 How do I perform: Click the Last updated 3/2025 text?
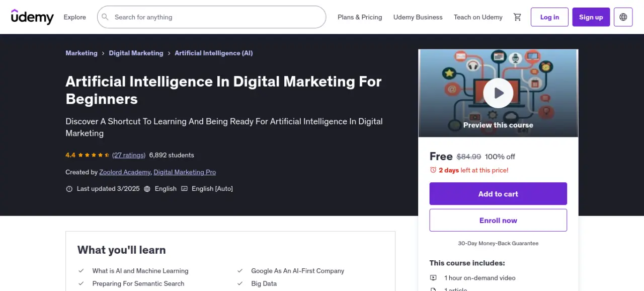[108, 189]
